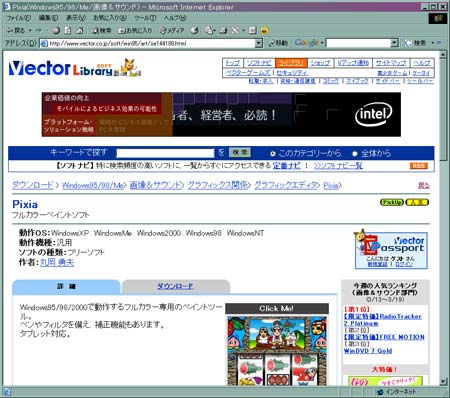Click the Intel banner advertisement
The height and width of the screenshot is (398, 450).
[x=221, y=114]
